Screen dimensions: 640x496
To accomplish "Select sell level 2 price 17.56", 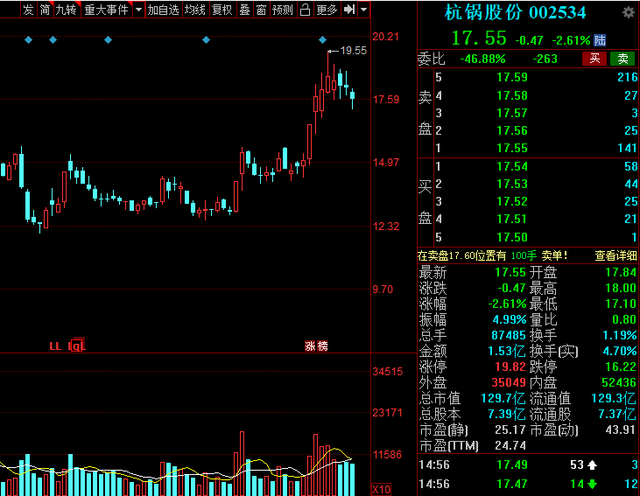I will 512,131.
